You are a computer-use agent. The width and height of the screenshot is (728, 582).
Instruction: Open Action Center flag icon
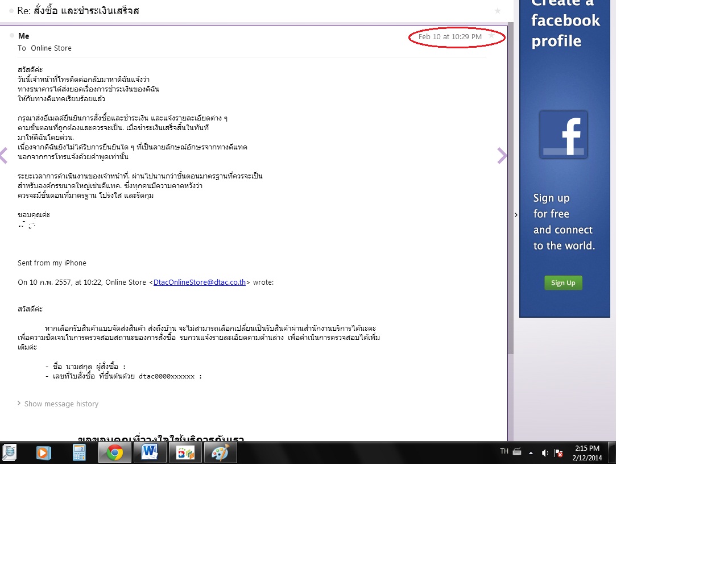(x=559, y=453)
